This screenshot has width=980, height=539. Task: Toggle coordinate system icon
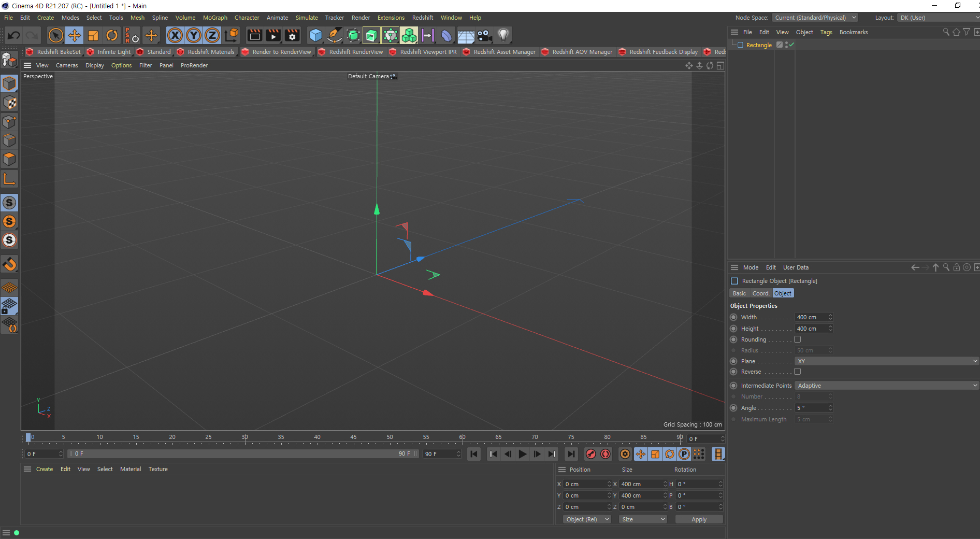tap(232, 35)
